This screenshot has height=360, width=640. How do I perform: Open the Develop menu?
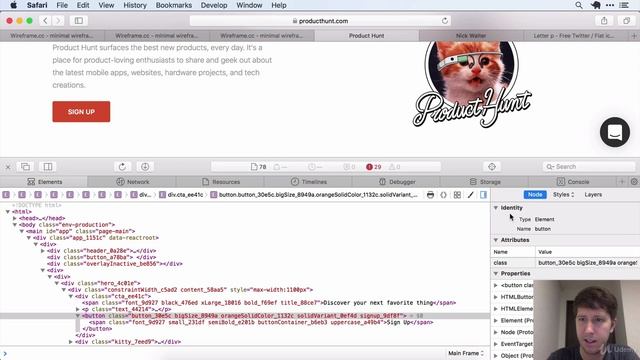pos(214,5)
